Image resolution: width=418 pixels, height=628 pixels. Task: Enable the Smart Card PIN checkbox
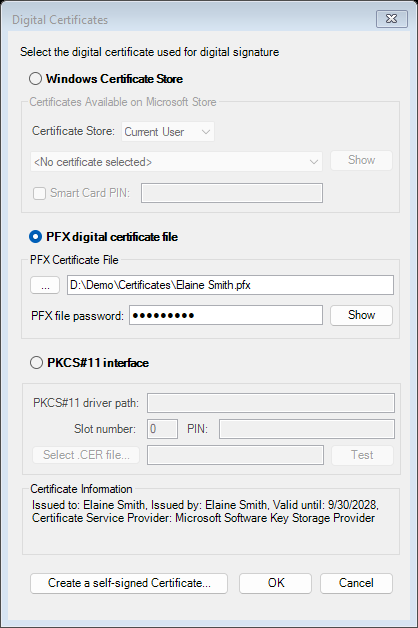tap(39, 193)
